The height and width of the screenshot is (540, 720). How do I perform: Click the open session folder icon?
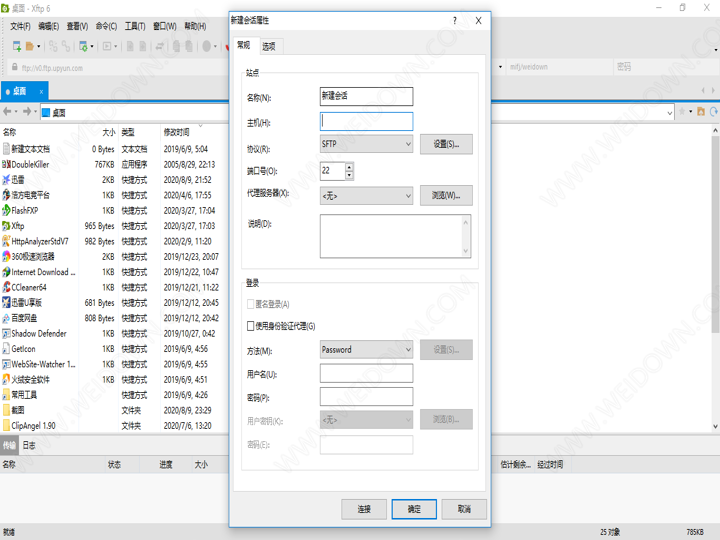(x=31, y=46)
